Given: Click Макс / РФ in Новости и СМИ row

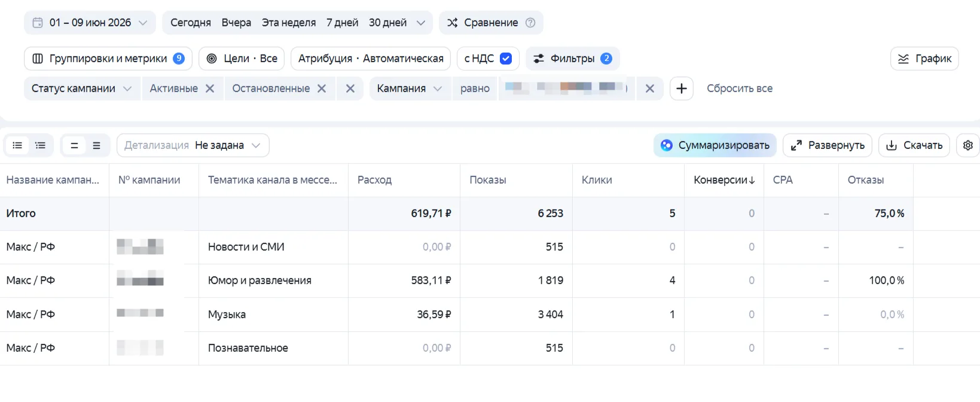Looking at the screenshot, I should tap(30, 247).
